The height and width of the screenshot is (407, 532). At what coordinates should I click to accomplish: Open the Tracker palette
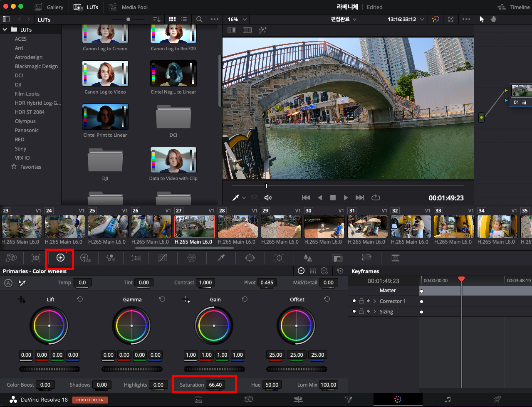pyautogui.click(x=279, y=258)
